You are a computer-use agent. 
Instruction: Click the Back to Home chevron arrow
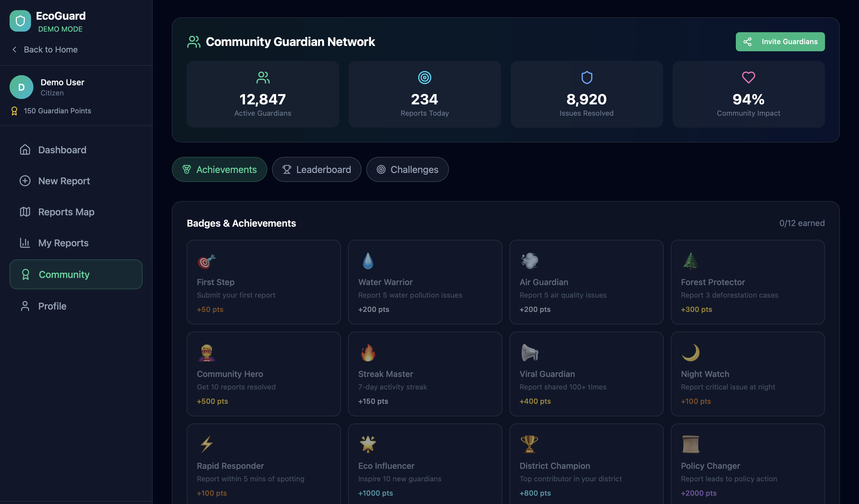[14, 50]
